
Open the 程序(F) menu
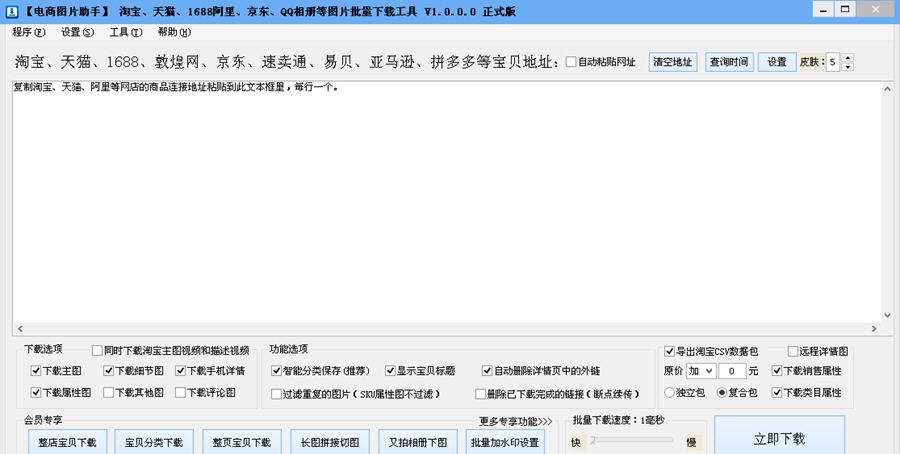point(29,32)
